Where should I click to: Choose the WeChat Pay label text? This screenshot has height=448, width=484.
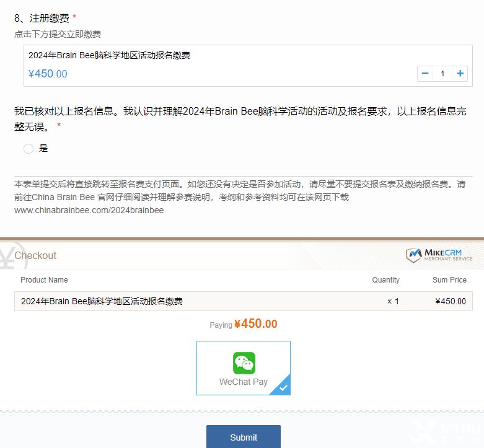[x=244, y=382]
